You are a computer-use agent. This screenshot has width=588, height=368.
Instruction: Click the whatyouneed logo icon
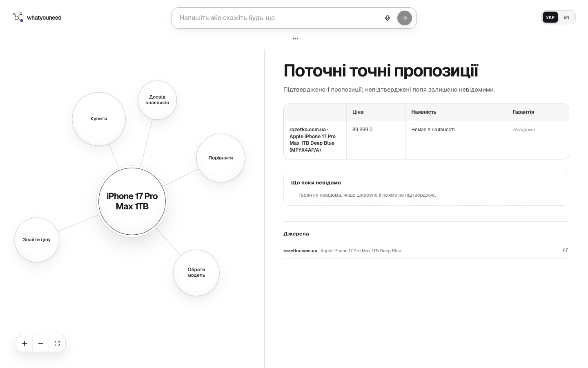click(x=18, y=17)
